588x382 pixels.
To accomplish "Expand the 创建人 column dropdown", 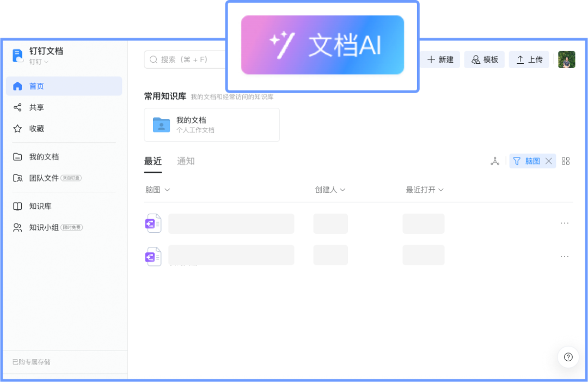I will (330, 190).
